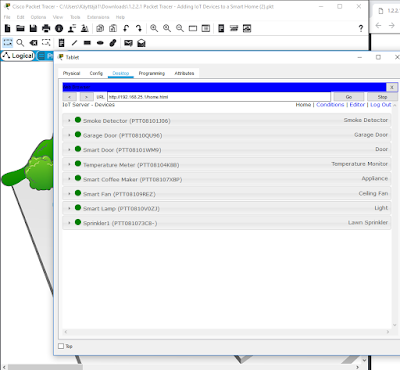Expand the Smart Fan device row

(69, 194)
